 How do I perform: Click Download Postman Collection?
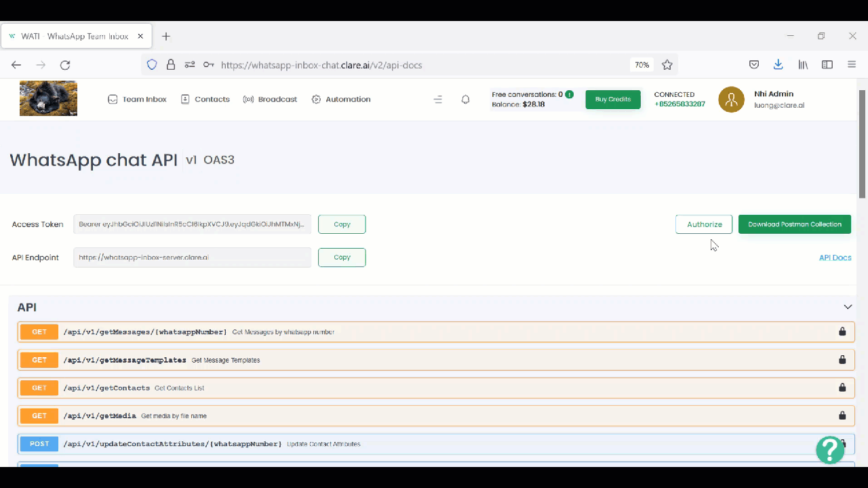(x=795, y=224)
